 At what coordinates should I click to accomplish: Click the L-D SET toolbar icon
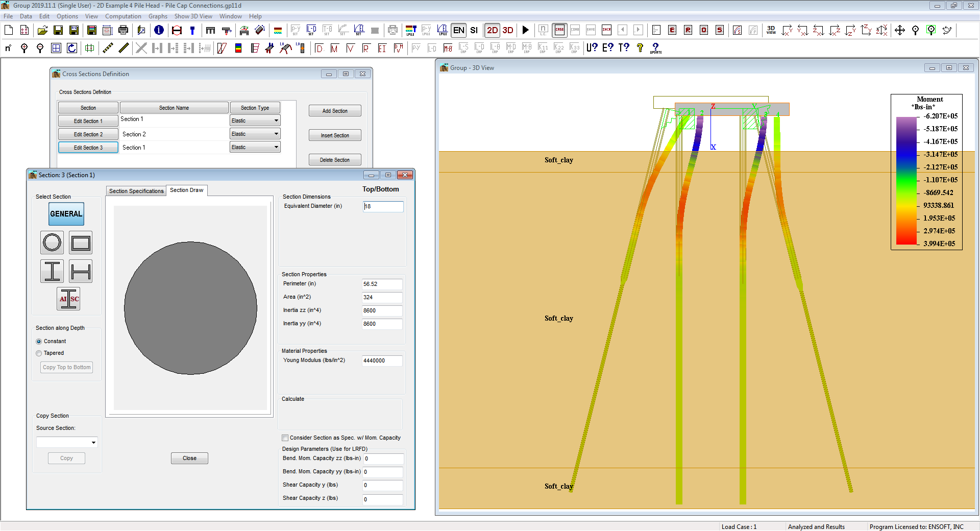pos(311,30)
